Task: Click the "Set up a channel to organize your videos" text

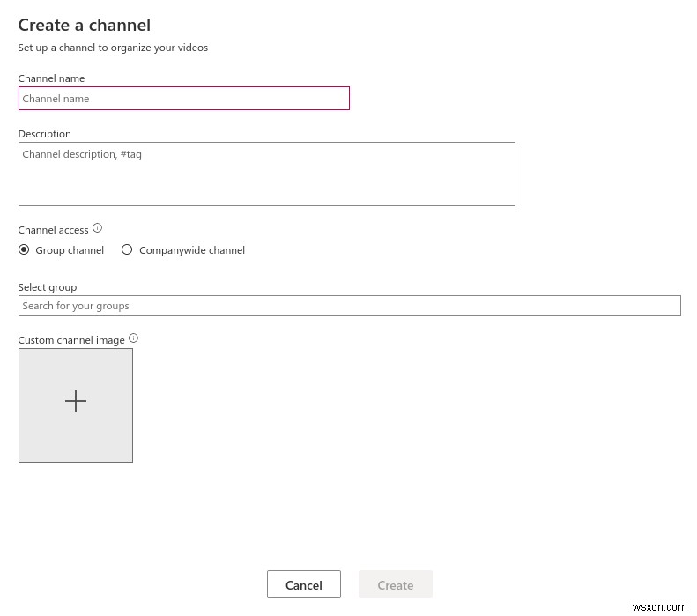Action: pos(113,48)
